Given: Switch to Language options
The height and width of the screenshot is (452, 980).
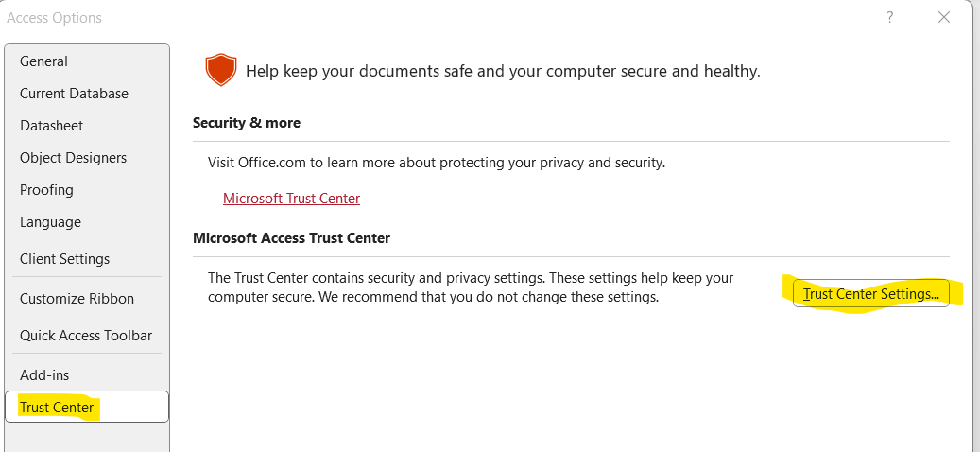Looking at the screenshot, I should (x=50, y=222).
